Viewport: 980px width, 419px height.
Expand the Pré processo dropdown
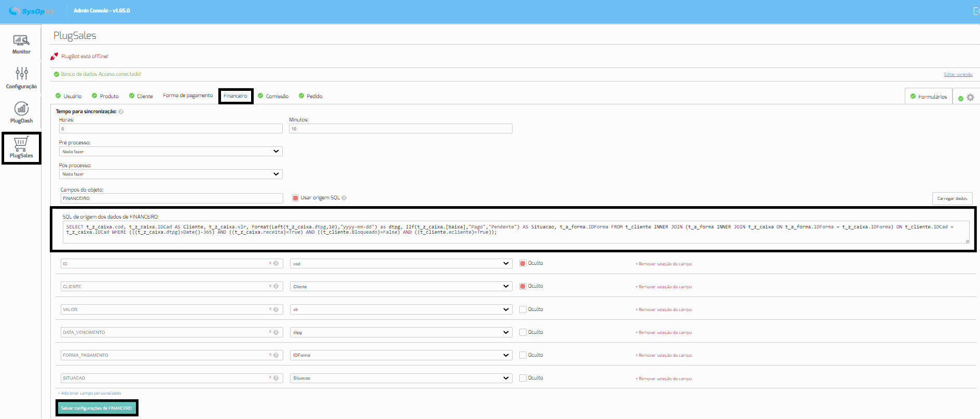point(171,152)
